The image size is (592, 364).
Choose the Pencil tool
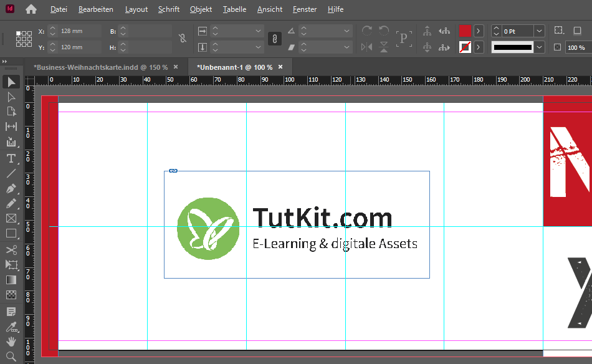(x=11, y=204)
